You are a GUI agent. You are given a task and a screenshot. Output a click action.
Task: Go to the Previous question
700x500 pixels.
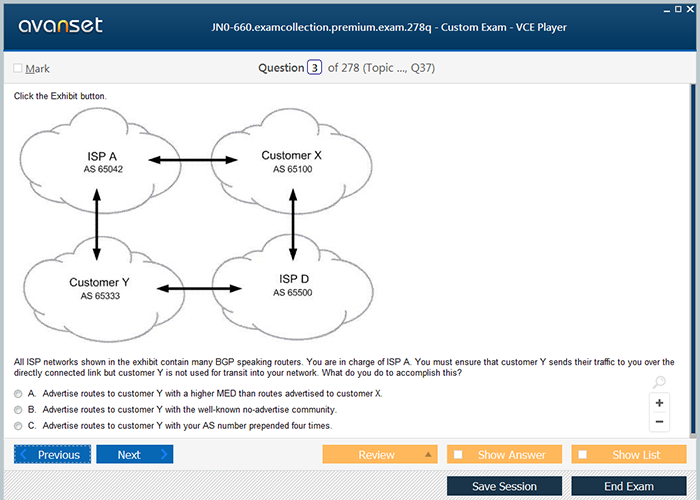click(52, 454)
